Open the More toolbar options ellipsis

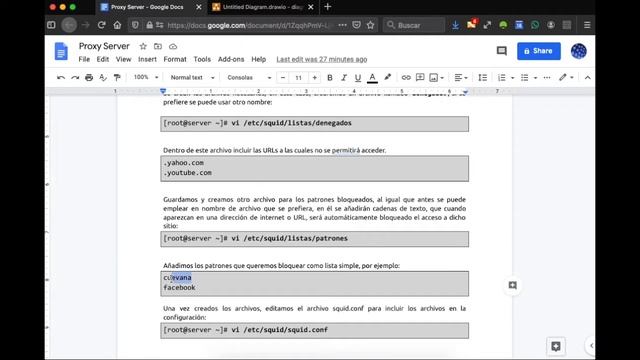coord(547,78)
